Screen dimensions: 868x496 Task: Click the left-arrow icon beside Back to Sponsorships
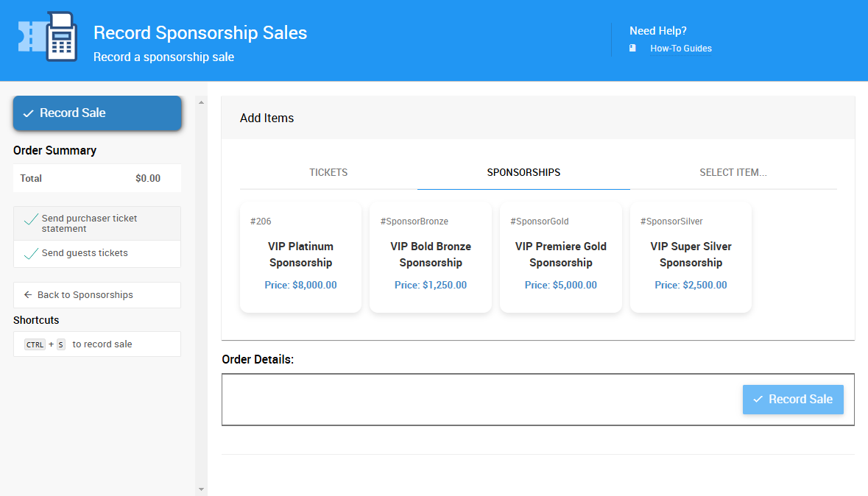click(28, 294)
